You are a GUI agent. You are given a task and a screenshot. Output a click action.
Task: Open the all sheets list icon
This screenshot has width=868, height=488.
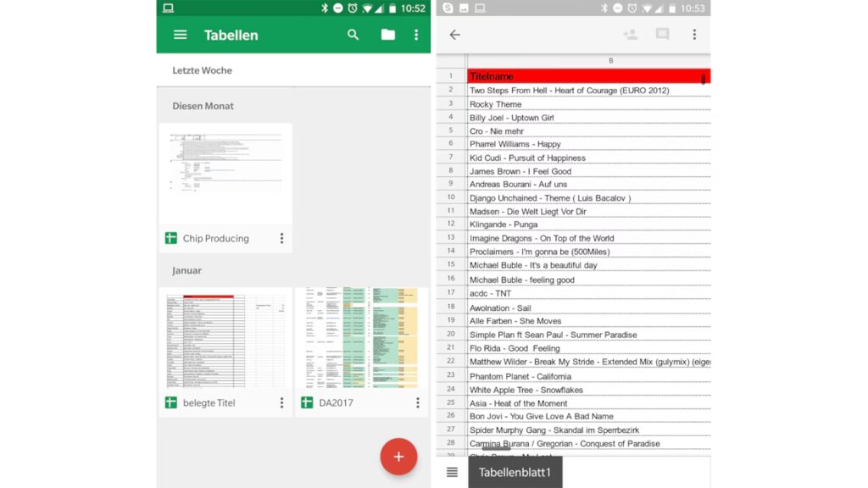[x=452, y=472]
